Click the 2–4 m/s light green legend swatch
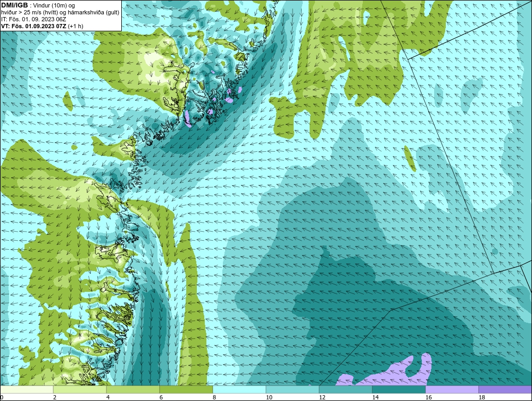Screen dimensions: 532x401 (80, 389)
